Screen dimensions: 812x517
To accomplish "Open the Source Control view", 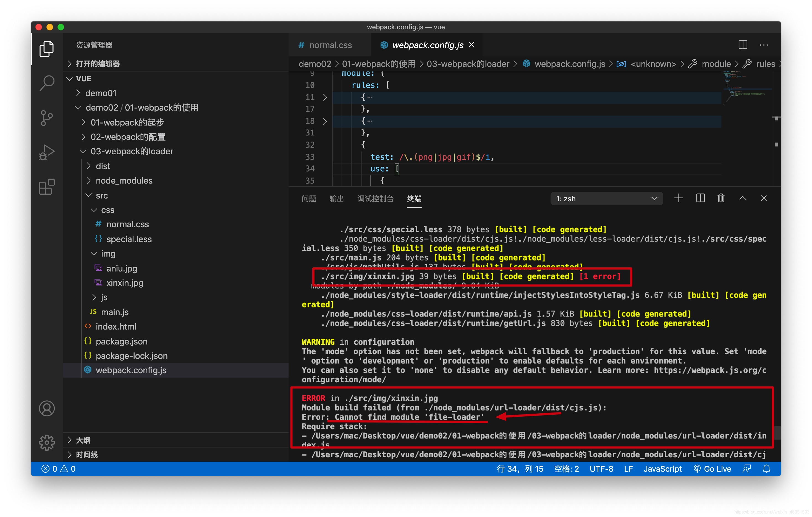I will click(46, 118).
